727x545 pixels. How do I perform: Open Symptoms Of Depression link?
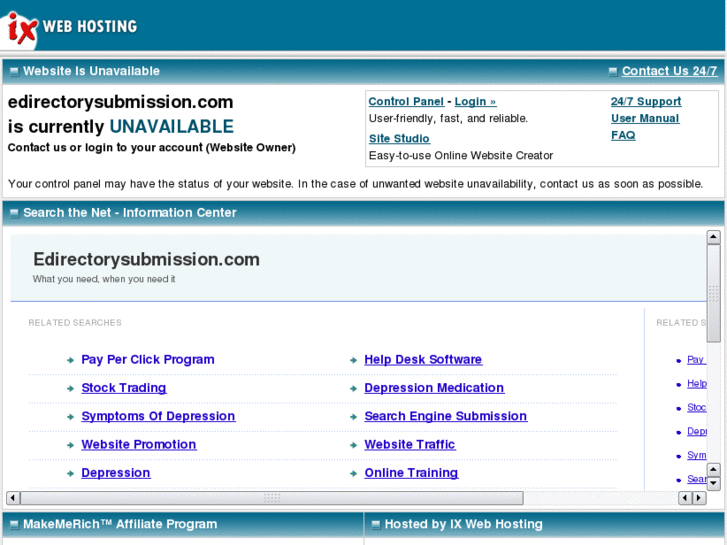158,416
